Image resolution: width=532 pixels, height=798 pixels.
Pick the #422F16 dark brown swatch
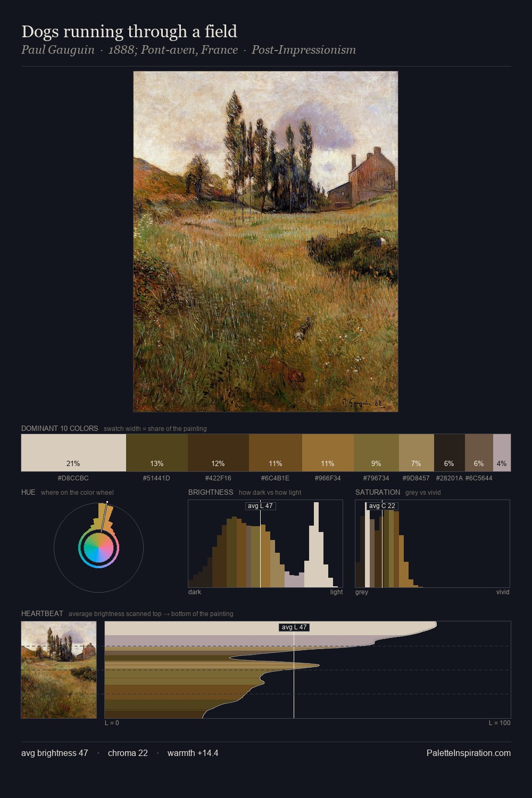pos(218,453)
